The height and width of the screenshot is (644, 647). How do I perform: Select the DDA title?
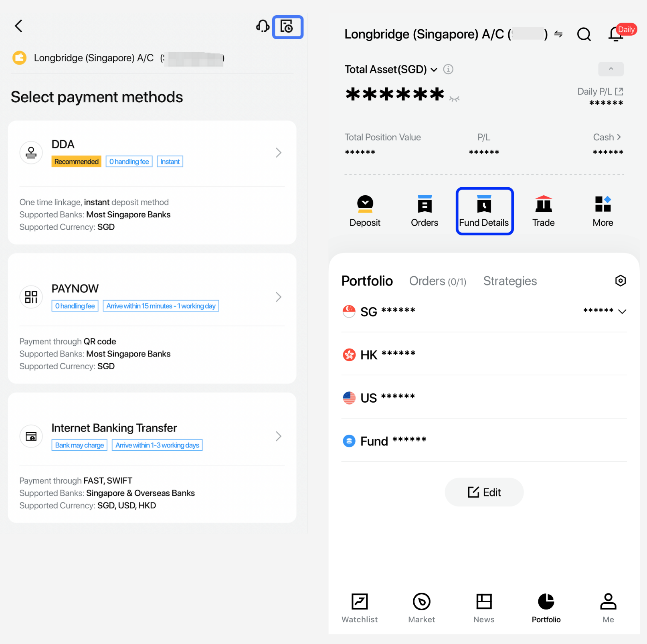63,144
